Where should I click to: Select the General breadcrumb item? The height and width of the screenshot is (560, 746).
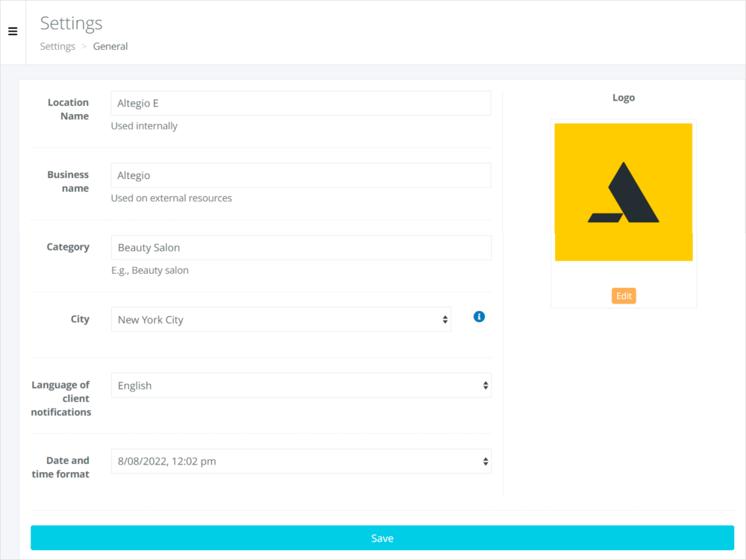110,46
